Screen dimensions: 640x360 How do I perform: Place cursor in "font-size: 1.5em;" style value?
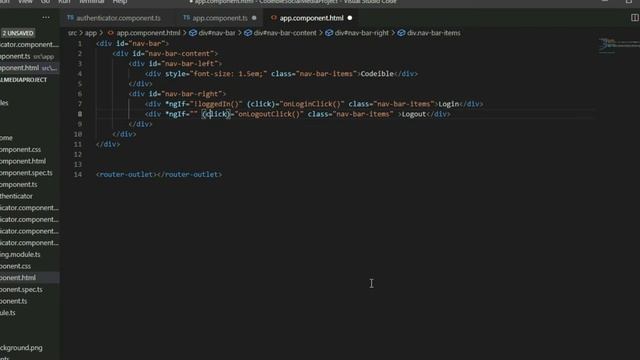click(x=230, y=74)
